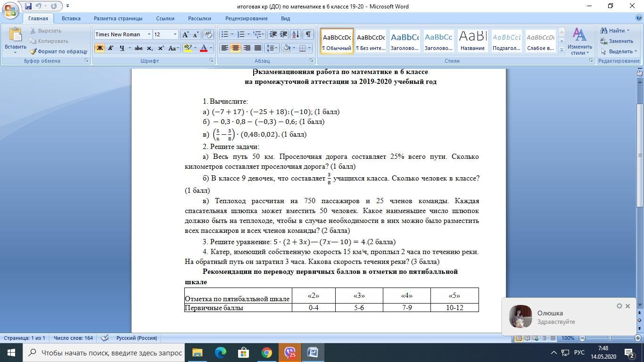
Task: Apply superscript formatting
Action: pyautogui.click(x=161, y=48)
